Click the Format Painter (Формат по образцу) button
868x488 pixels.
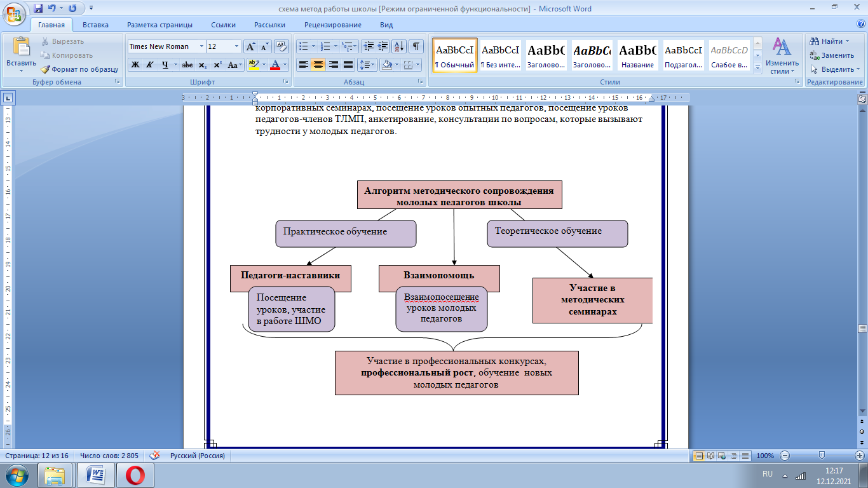(79, 69)
